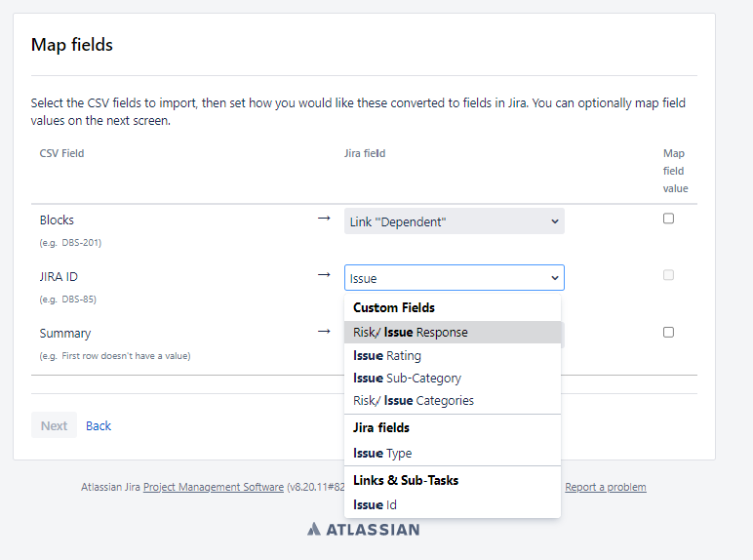Choose Issue Rating from the dropdown list
Image resolution: width=753 pixels, height=560 pixels.
coord(453,356)
